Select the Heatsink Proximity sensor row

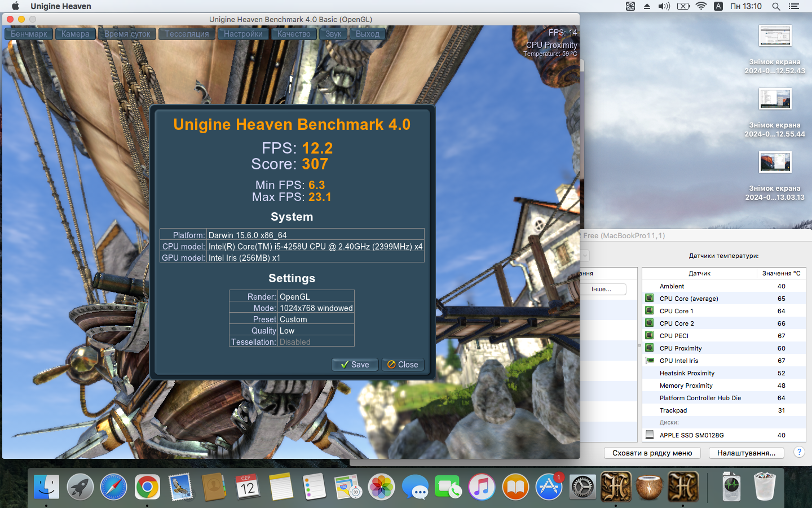coord(723,373)
